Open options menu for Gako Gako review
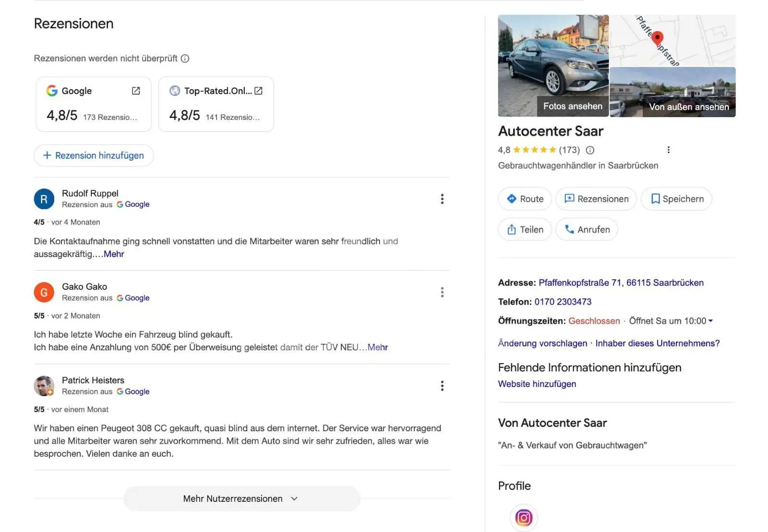Screen dimensions: 768x532 (x=442, y=292)
